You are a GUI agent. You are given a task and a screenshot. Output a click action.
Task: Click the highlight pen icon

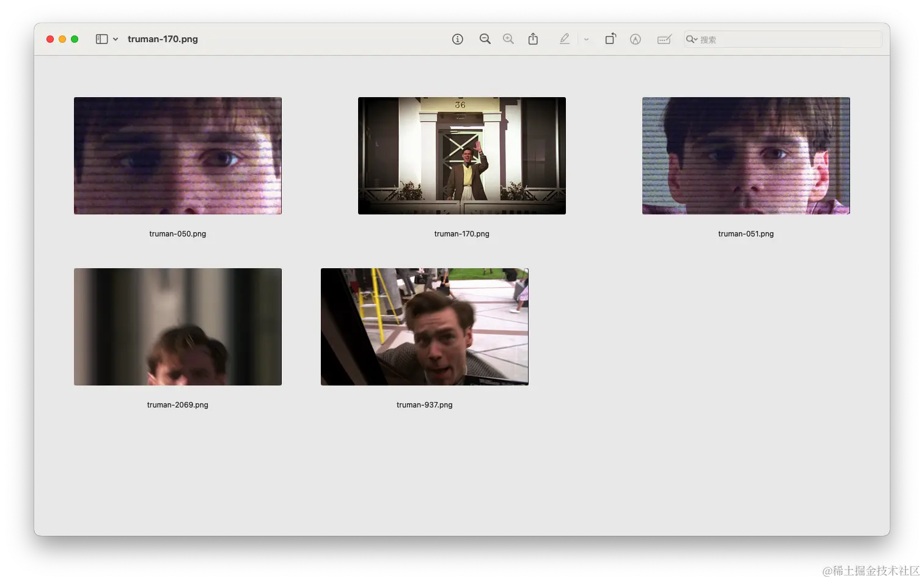(564, 39)
